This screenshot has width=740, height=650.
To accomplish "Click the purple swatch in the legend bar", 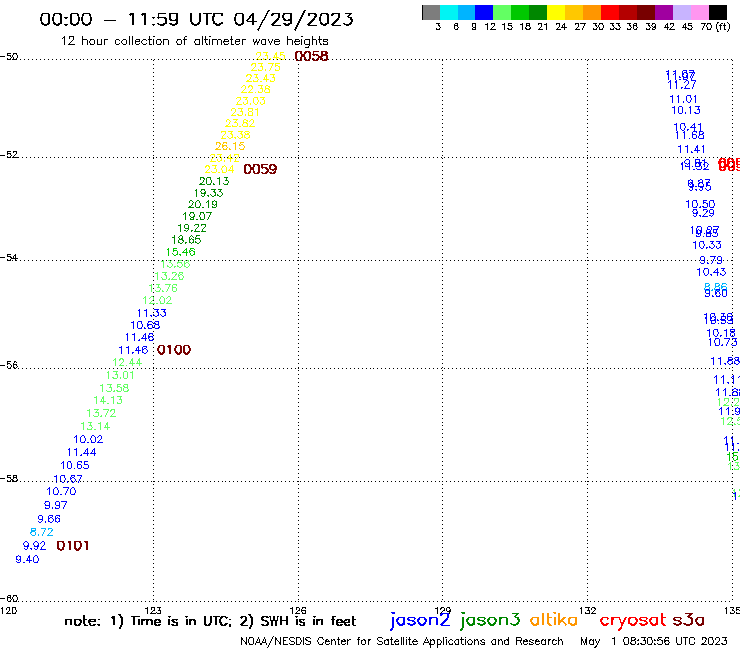I will pos(664,12).
